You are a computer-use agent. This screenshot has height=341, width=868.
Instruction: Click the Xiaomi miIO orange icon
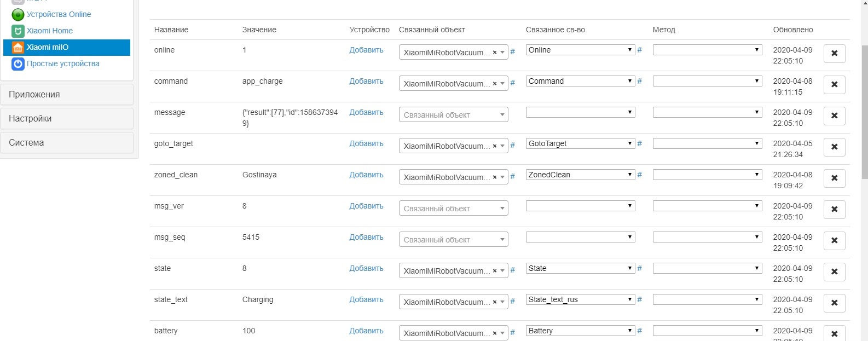click(18, 48)
